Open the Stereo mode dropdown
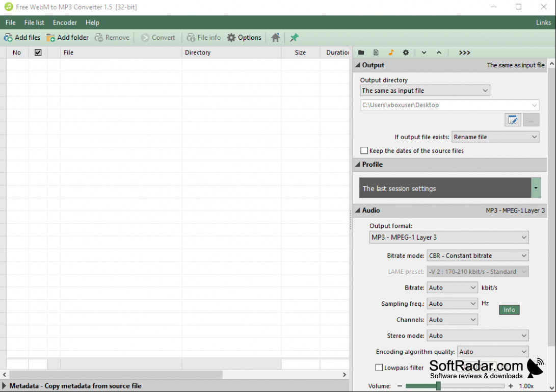The height and width of the screenshot is (392, 556). (478, 335)
